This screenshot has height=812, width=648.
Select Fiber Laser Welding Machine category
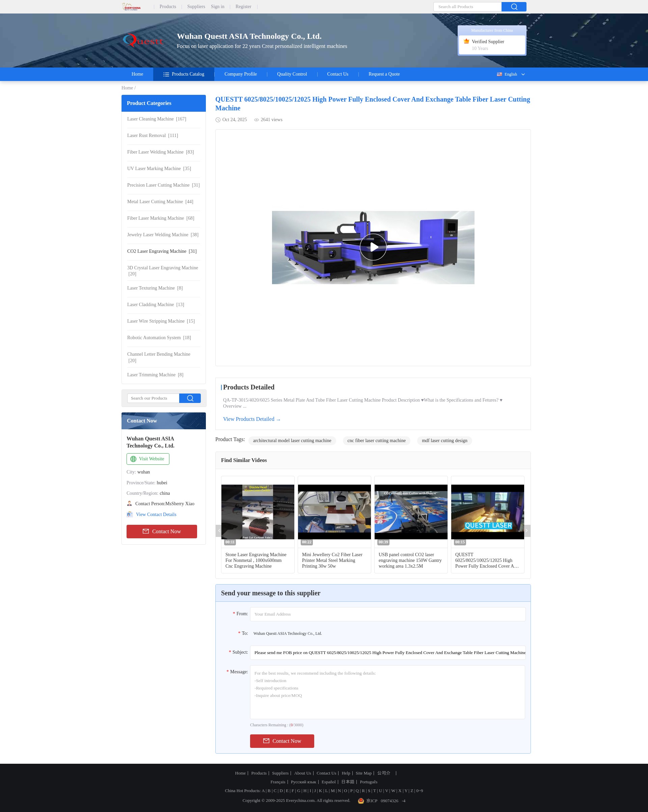pyautogui.click(x=161, y=152)
